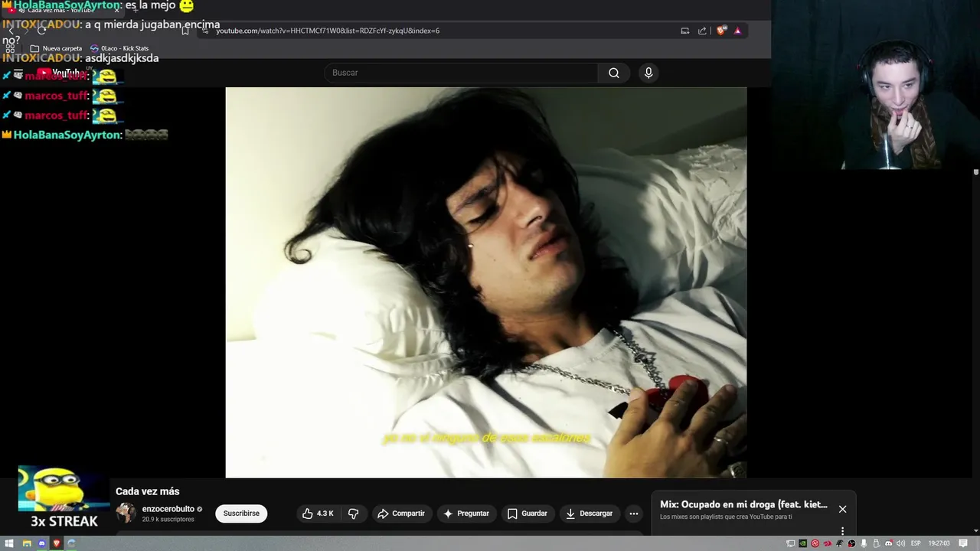Open 0Laco - Kick Stats bookmark
Screen dimensions: 980x551
coord(119,48)
